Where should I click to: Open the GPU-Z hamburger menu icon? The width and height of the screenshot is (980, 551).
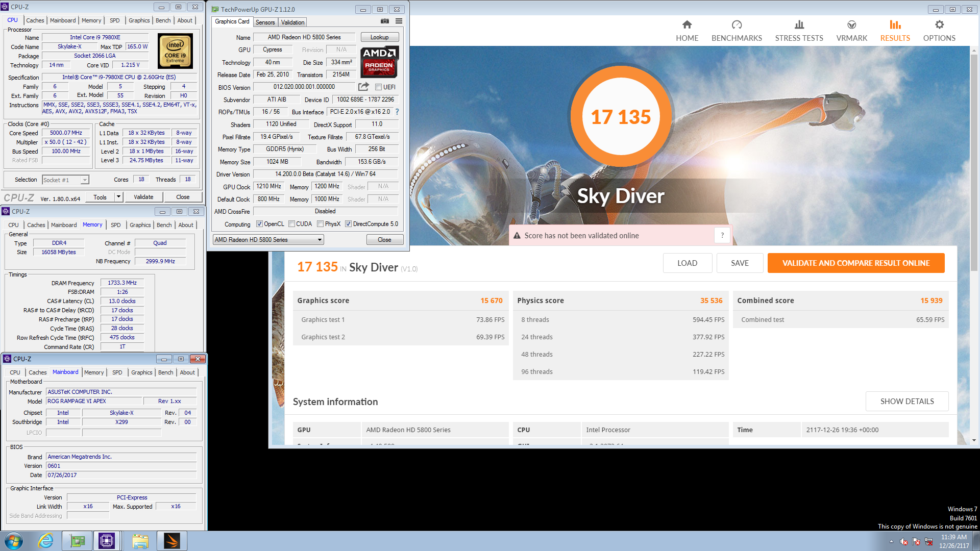(x=399, y=21)
